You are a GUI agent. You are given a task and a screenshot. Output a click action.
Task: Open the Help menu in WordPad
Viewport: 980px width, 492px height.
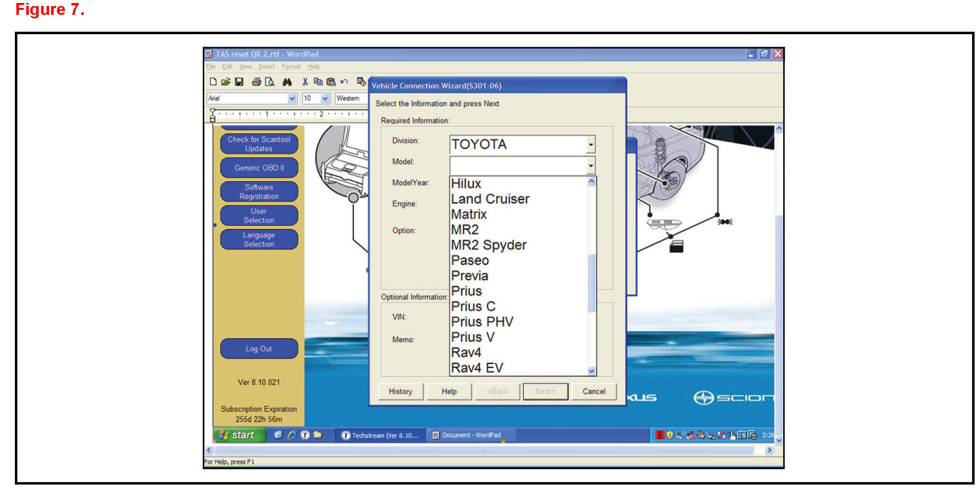[x=314, y=66]
